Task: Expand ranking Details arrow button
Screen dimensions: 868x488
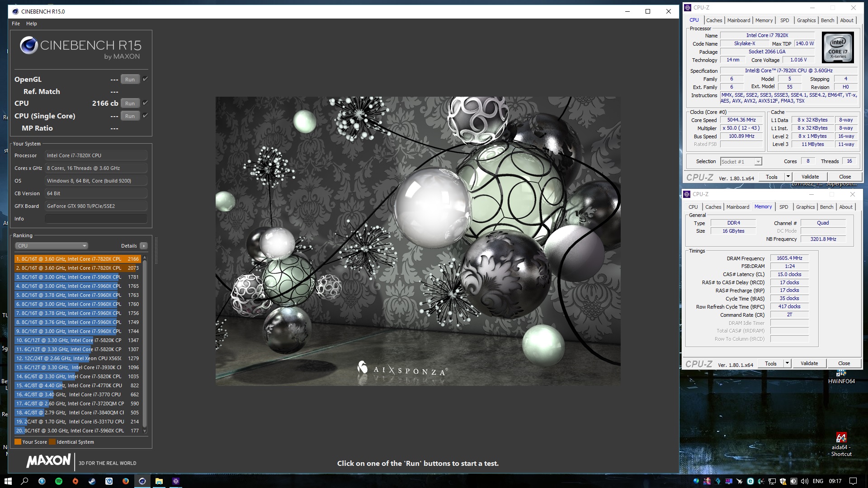Action: (144, 246)
